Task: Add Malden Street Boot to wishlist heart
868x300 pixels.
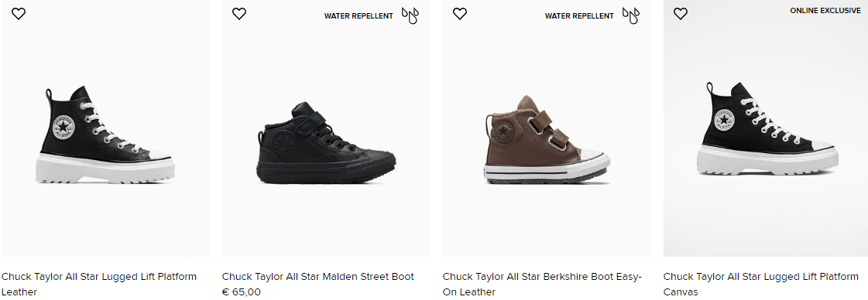Action: [x=239, y=14]
